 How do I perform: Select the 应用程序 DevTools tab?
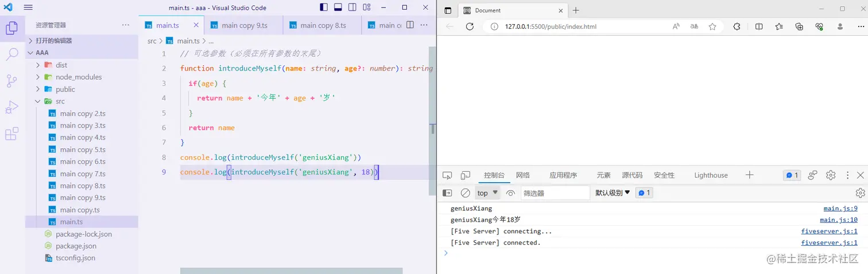tap(563, 175)
